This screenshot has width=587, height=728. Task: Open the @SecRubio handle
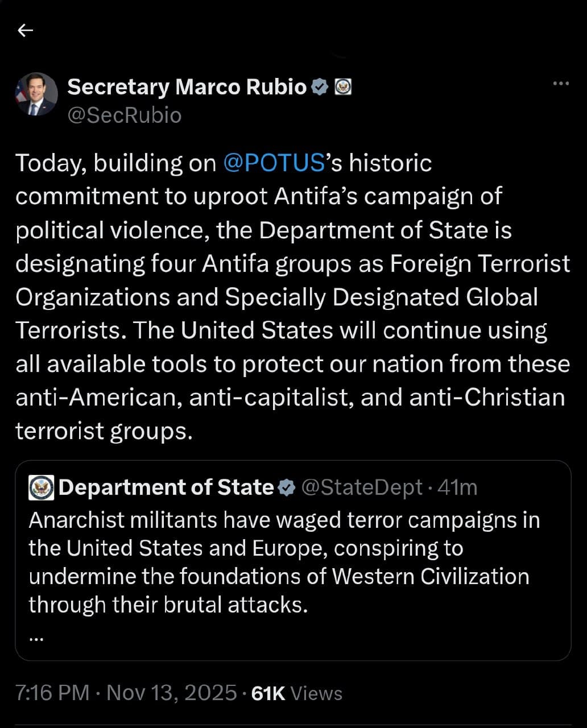[x=124, y=115]
